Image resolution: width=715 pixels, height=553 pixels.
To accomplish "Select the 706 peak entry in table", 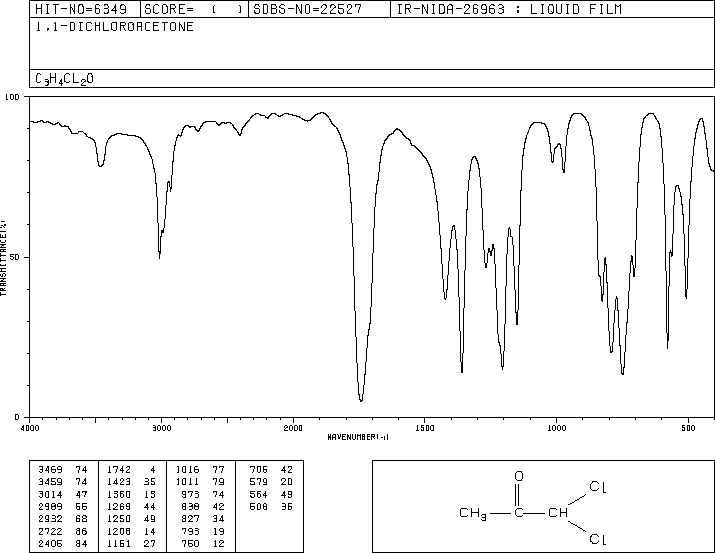I will [x=271, y=470].
